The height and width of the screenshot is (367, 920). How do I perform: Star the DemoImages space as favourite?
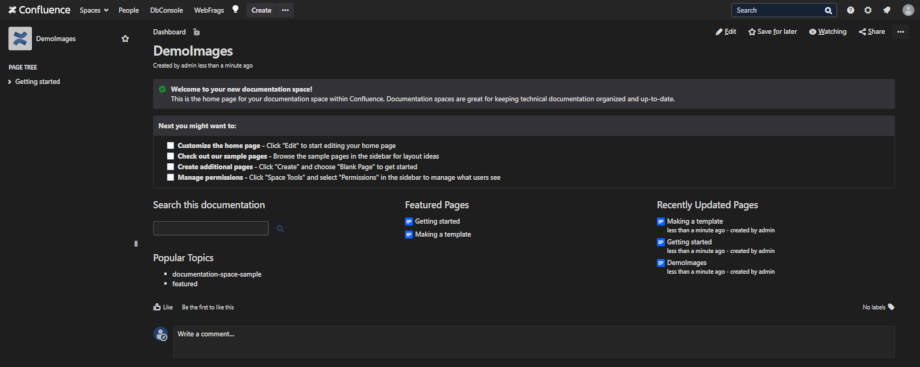click(x=125, y=39)
